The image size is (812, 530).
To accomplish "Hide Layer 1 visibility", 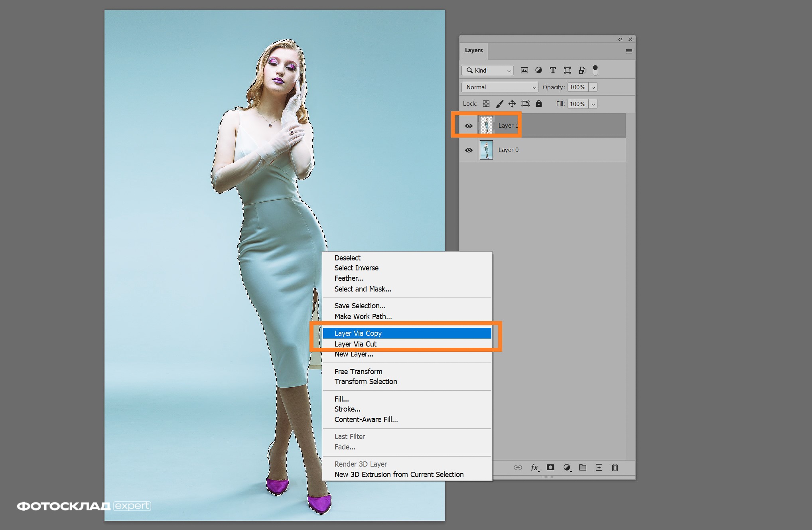I will click(x=468, y=125).
